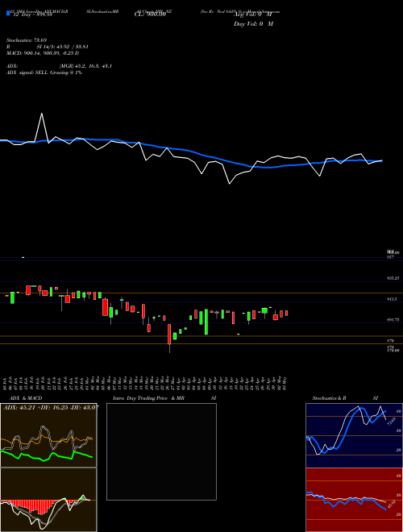Click the 'ADX: 45.21 +DY: 16.25 -DY: 43.07' header
The height and width of the screenshot is (532, 403).
coord(51,407)
